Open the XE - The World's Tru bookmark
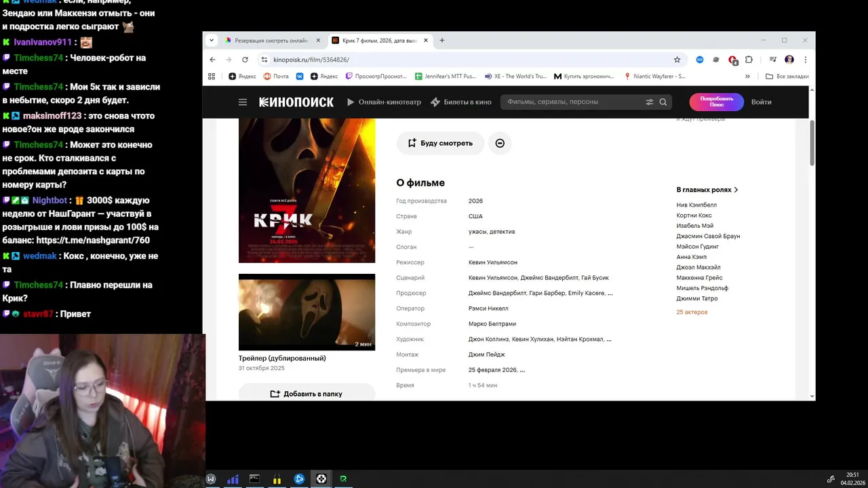 pos(516,77)
